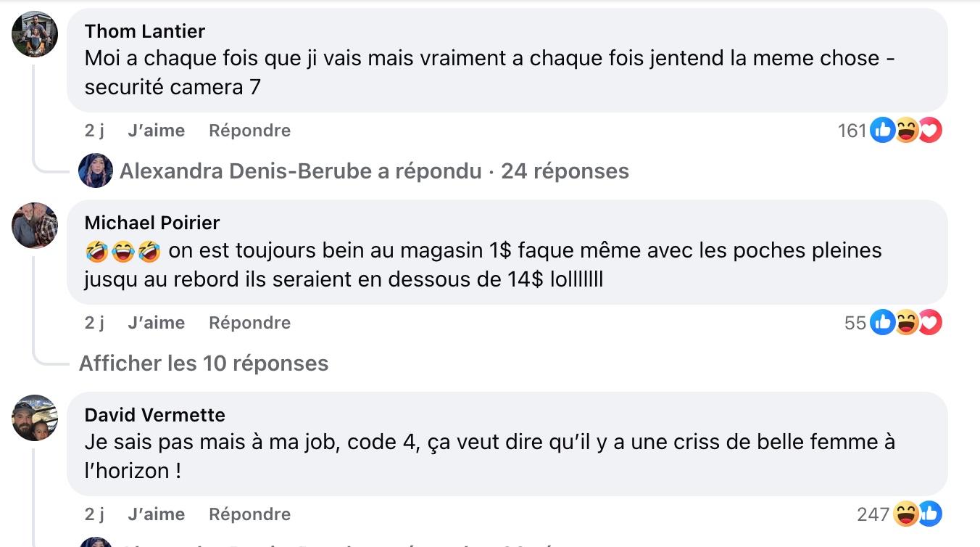Like Thom Lantier's comment with J'aime
Screen dimensions: 980x547
(x=156, y=131)
